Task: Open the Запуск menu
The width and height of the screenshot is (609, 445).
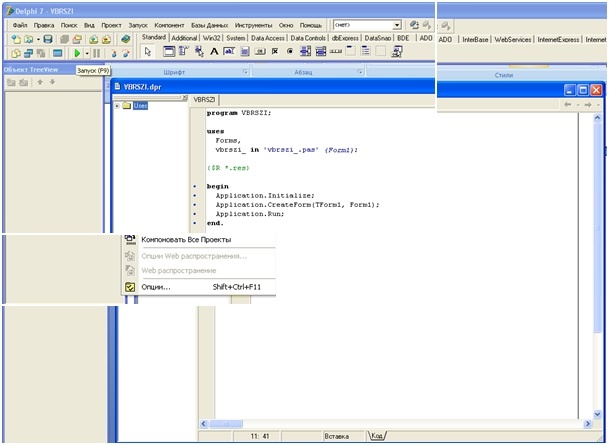Action: tap(138, 25)
